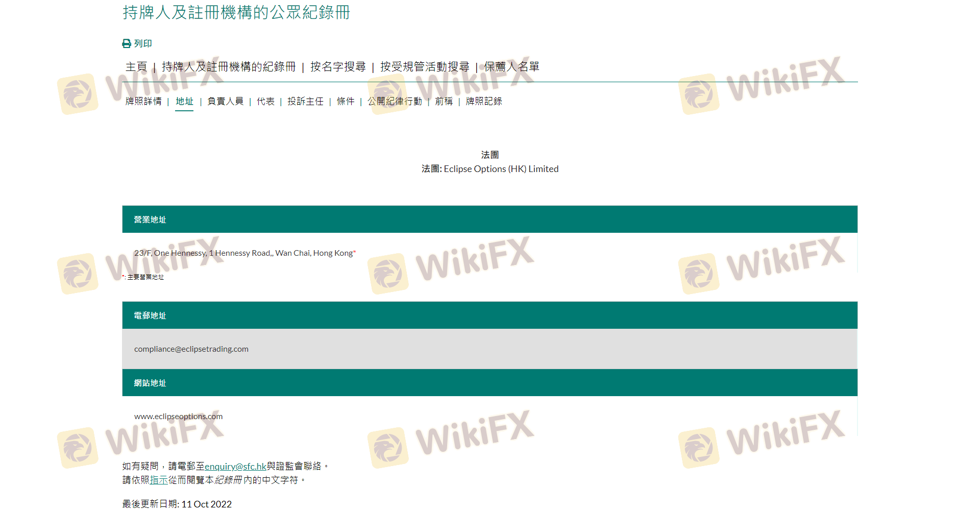The image size is (980, 511).
Task: Click the 23/F, One Hennessy address text
Action: [x=243, y=253]
